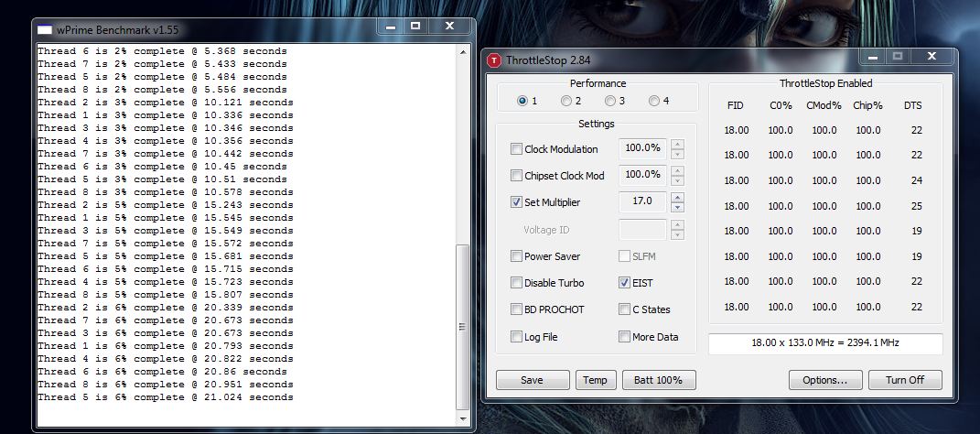
Task: Click the Clock Modulation 100.0% field
Action: pyautogui.click(x=642, y=149)
